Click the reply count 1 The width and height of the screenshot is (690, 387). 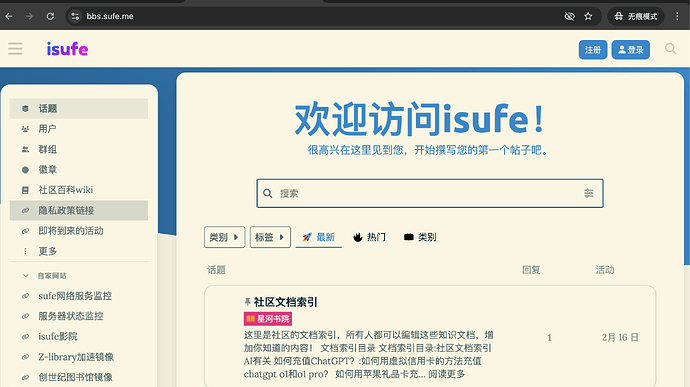pos(549,338)
